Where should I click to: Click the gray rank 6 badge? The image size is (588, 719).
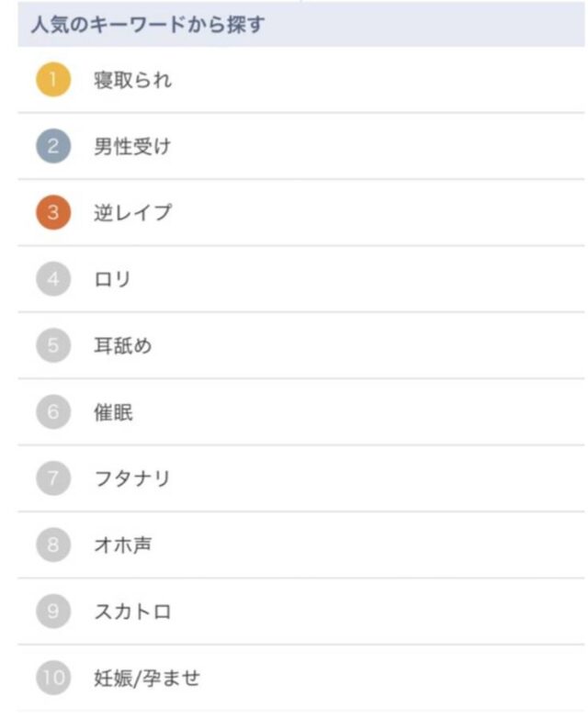point(53,412)
